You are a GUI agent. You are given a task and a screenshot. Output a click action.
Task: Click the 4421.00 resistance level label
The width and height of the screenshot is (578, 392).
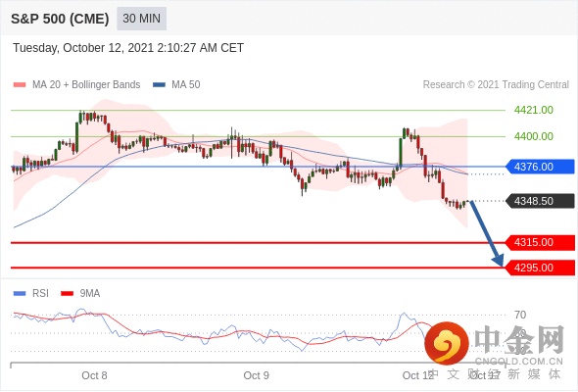click(x=533, y=110)
